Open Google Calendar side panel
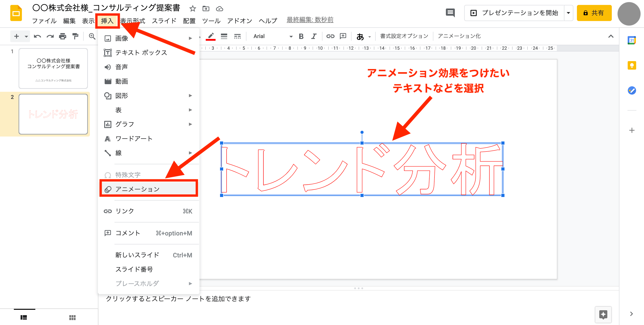This screenshot has height=325, width=644. 632,40
